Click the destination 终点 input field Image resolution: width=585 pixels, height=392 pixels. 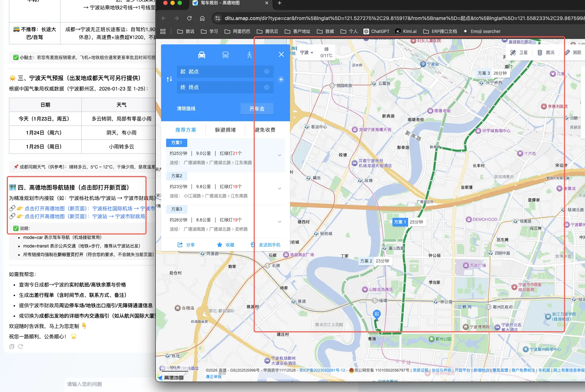(x=222, y=87)
